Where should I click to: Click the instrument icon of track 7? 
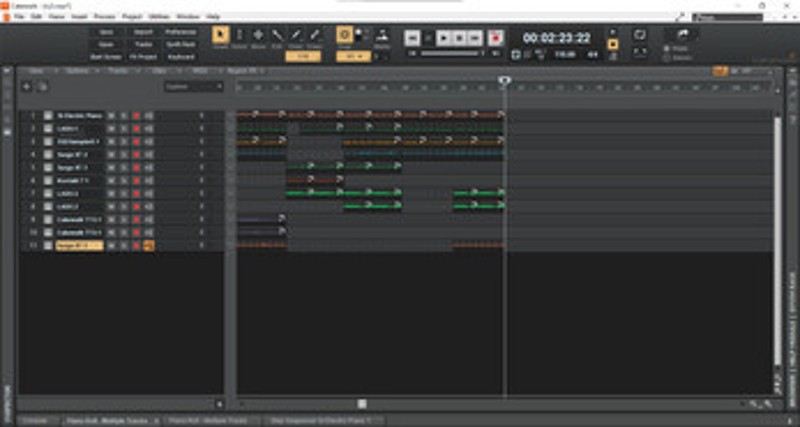click(47, 193)
